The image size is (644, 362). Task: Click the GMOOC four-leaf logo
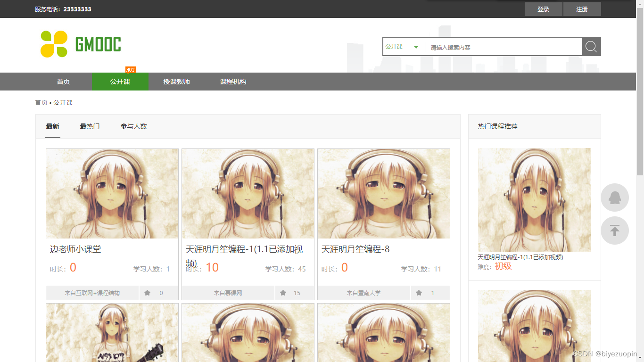(54, 44)
